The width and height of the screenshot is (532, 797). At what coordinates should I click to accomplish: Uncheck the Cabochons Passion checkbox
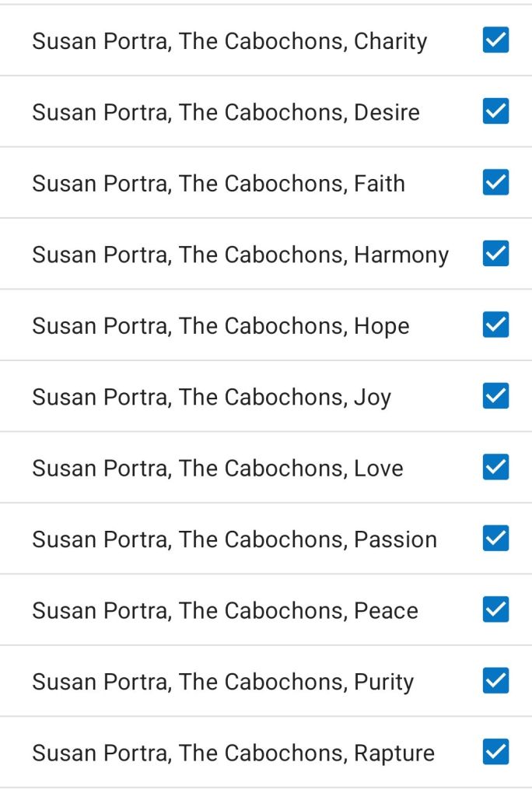(495, 539)
